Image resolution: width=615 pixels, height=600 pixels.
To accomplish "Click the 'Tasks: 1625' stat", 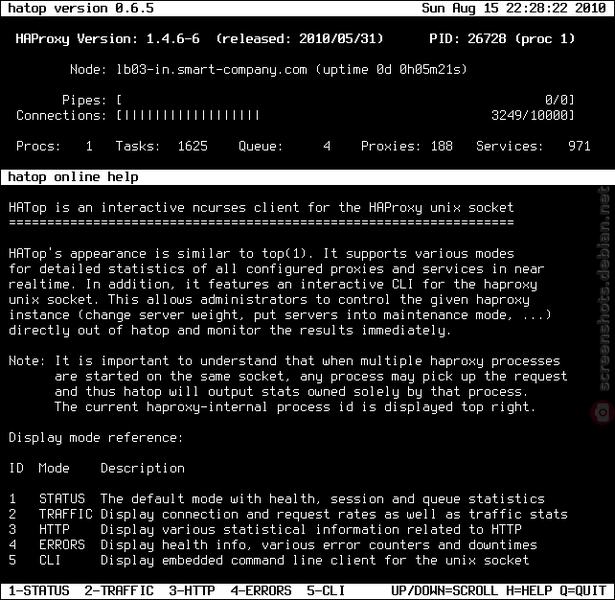I will [x=161, y=146].
